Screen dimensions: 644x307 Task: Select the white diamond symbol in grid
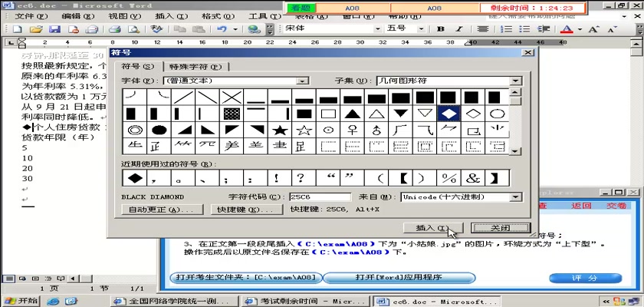point(473,114)
